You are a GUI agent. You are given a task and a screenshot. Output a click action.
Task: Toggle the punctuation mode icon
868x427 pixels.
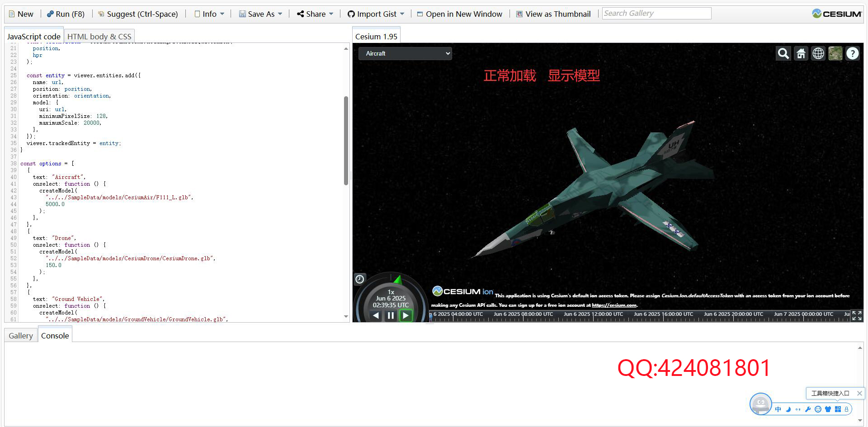tap(798, 409)
